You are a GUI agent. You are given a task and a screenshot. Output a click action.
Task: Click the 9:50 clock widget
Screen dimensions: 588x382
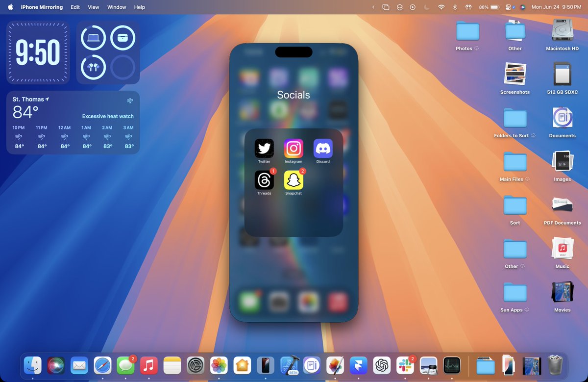[38, 52]
